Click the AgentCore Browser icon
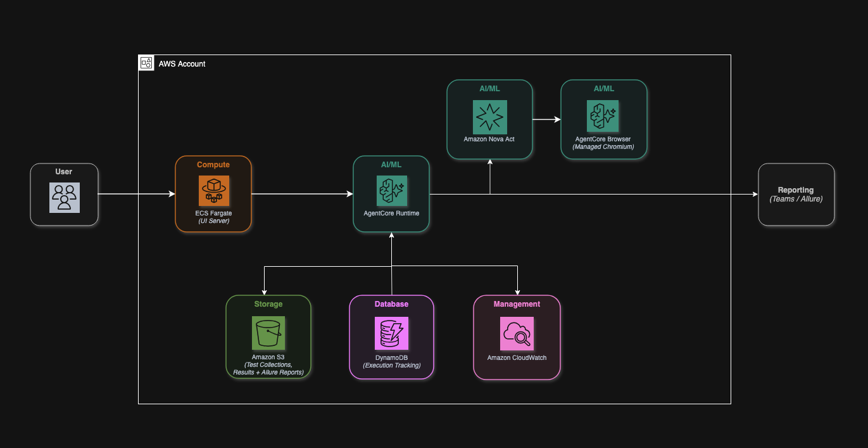 click(603, 116)
